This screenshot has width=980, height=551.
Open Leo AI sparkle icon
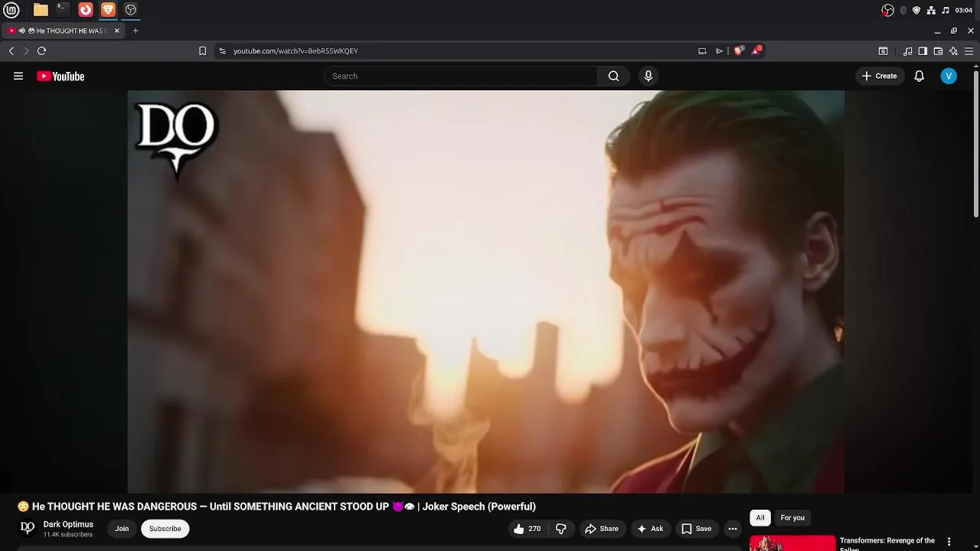953,51
